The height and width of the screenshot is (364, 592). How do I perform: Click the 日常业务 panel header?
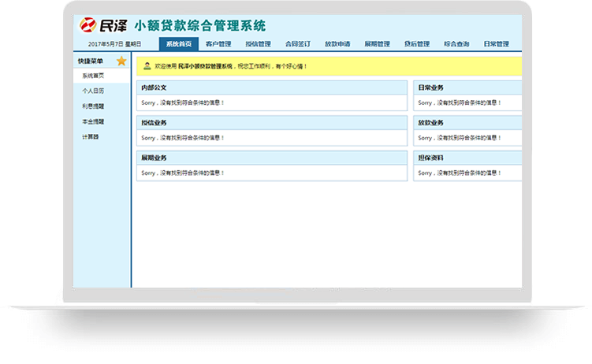[467, 87]
